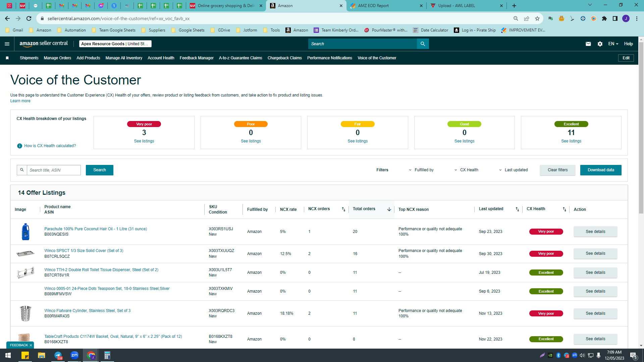The image size is (644, 362).
Task: Sort the table by NCX orders arrows
Action: [343, 209]
